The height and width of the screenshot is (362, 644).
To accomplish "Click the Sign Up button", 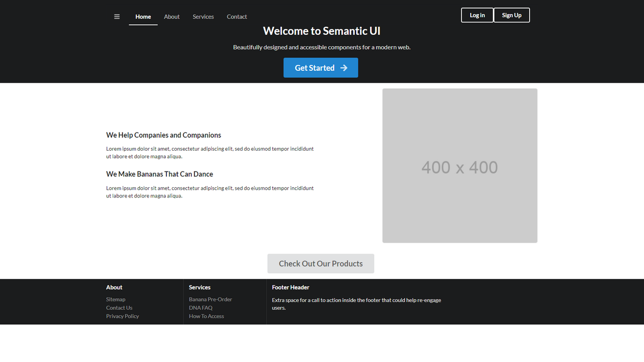I will [511, 15].
